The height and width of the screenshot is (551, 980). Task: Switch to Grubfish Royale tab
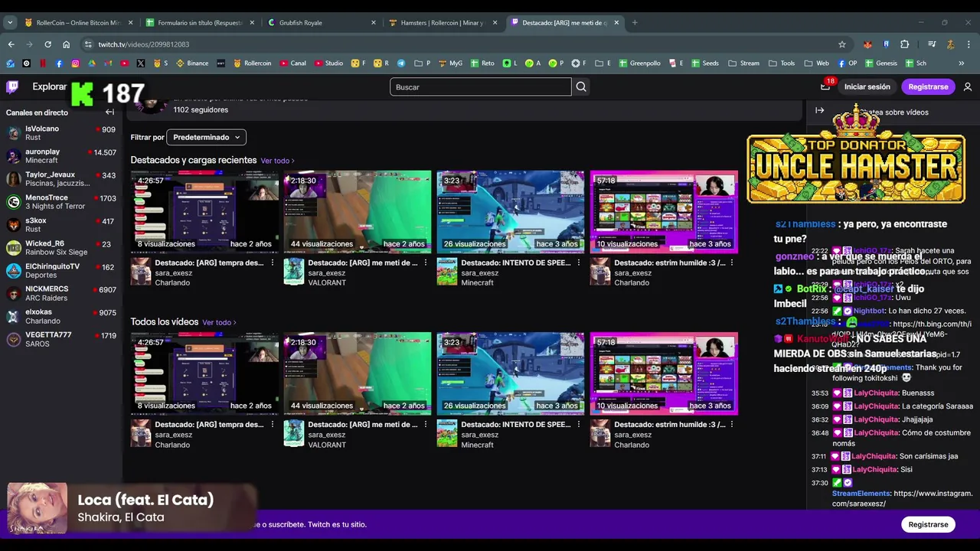tap(322, 23)
